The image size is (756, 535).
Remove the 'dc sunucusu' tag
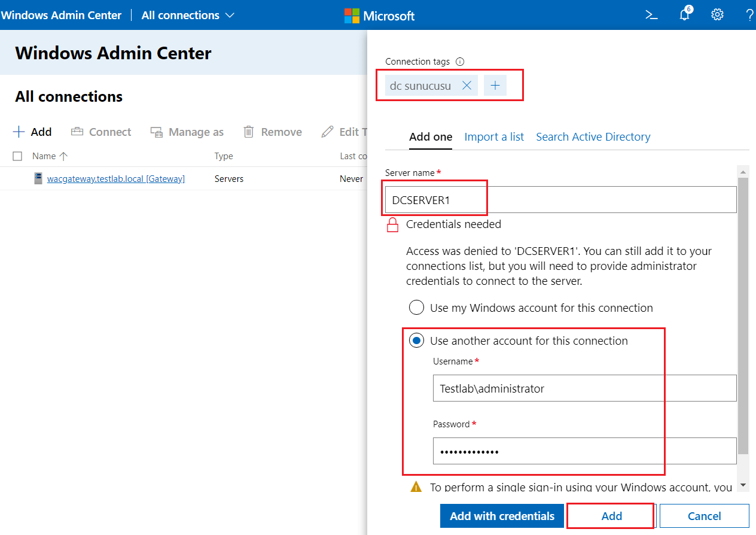467,86
